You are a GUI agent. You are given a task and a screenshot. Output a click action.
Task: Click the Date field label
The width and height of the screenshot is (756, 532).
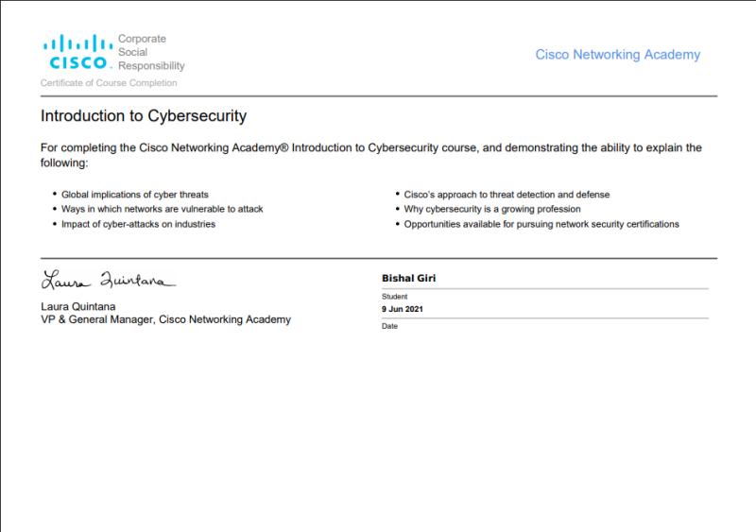point(389,326)
